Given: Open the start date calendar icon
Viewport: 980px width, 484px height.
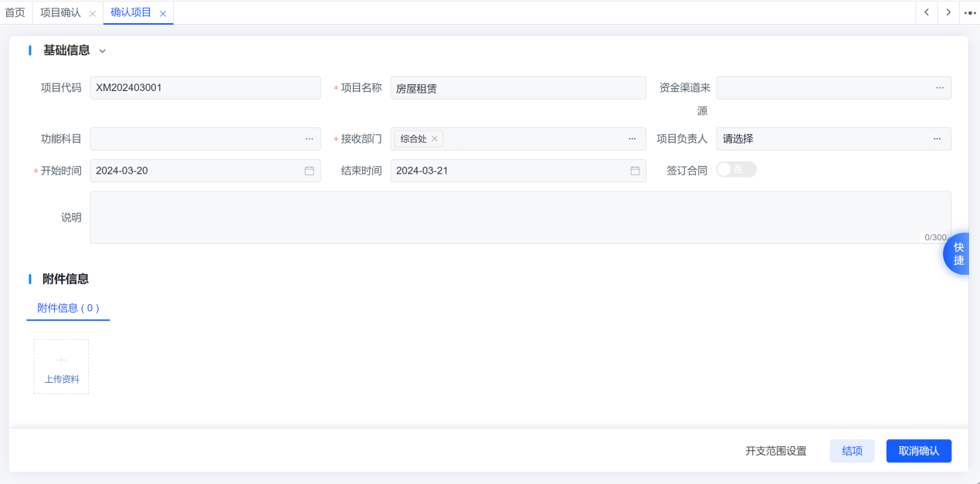Looking at the screenshot, I should click(x=309, y=171).
